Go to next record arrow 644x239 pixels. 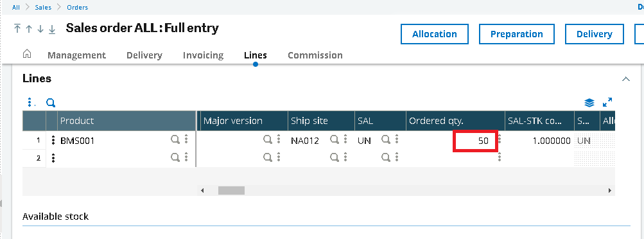[40, 29]
